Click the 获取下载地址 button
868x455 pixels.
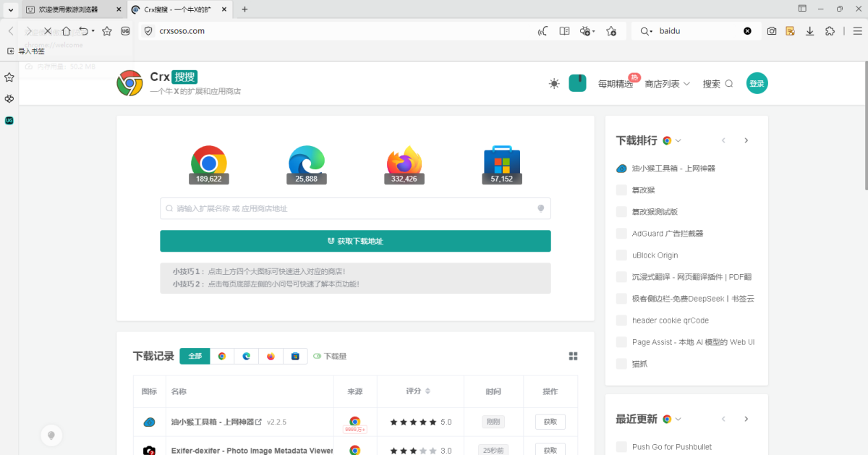pos(355,241)
